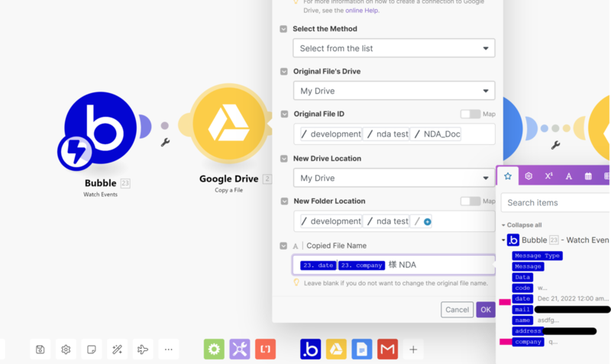Select the NDA_Doc segment in Original File ID
The image size is (611, 364).
point(437,134)
